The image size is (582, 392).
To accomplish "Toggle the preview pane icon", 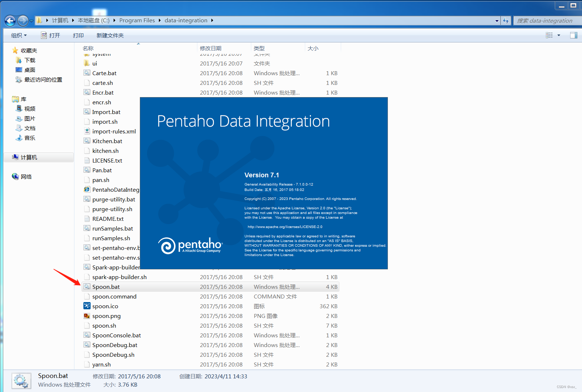I will (x=573, y=35).
